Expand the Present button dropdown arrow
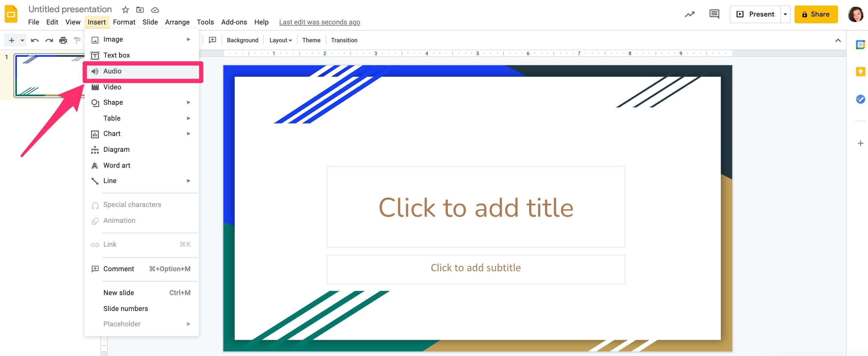 click(785, 14)
